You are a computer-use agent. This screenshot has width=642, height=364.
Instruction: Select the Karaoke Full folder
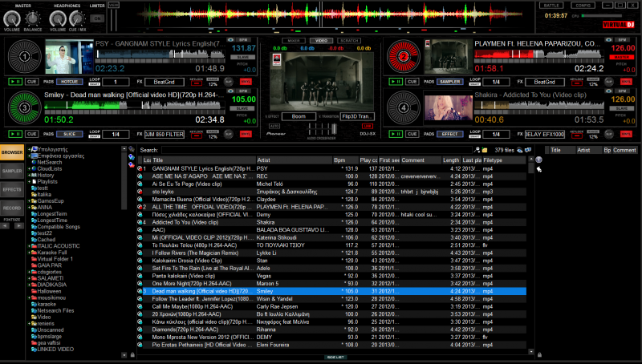[x=51, y=253]
